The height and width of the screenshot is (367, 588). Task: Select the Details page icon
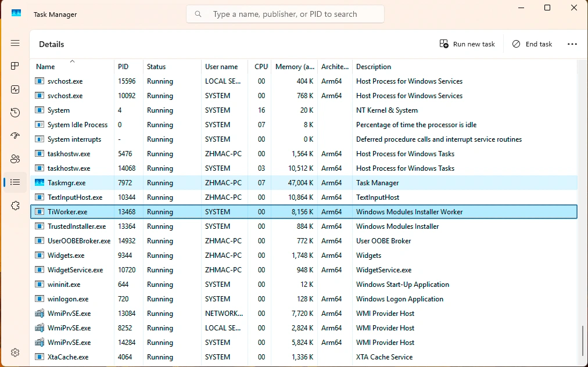15,182
